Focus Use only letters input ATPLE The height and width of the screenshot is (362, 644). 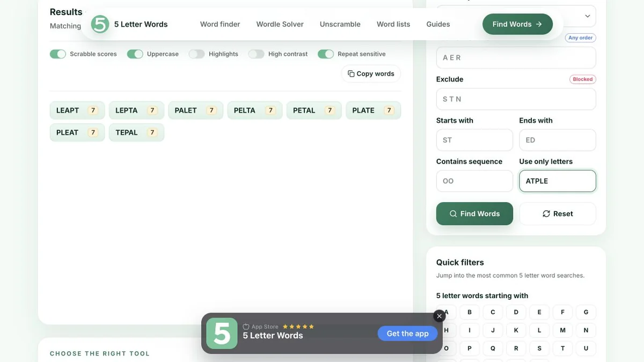pyautogui.click(x=558, y=181)
